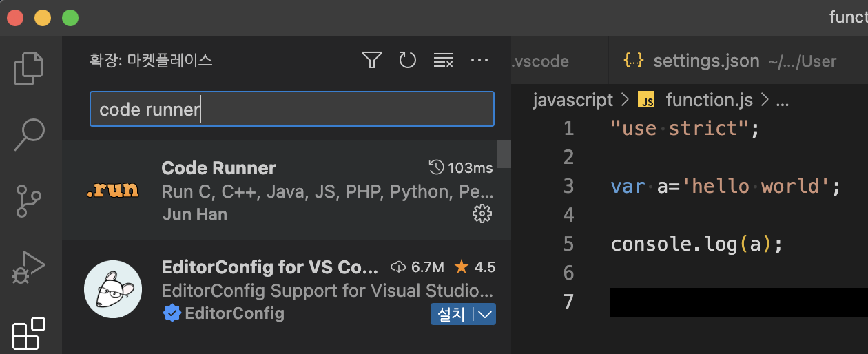Open the Search view in activity bar

(29, 135)
